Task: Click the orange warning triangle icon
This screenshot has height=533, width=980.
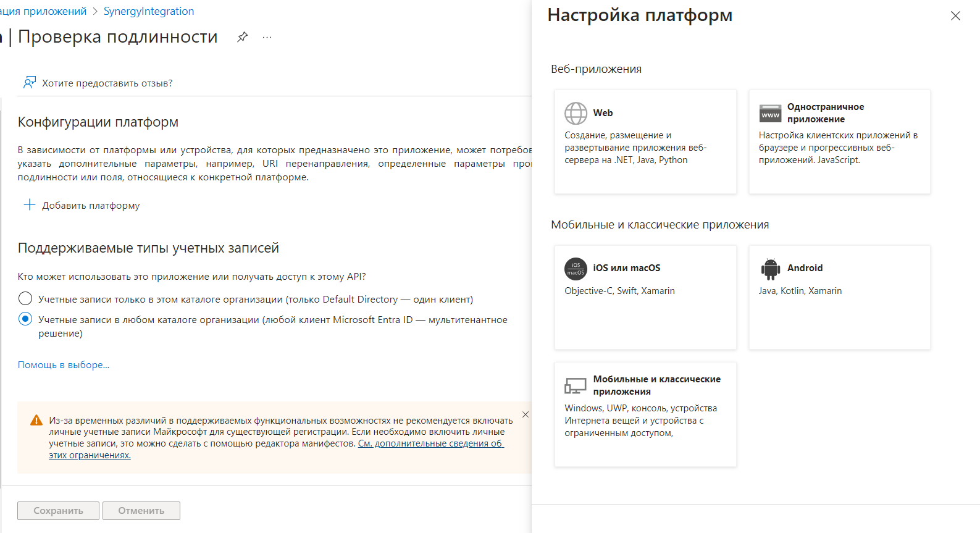Action: pyautogui.click(x=36, y=421)
